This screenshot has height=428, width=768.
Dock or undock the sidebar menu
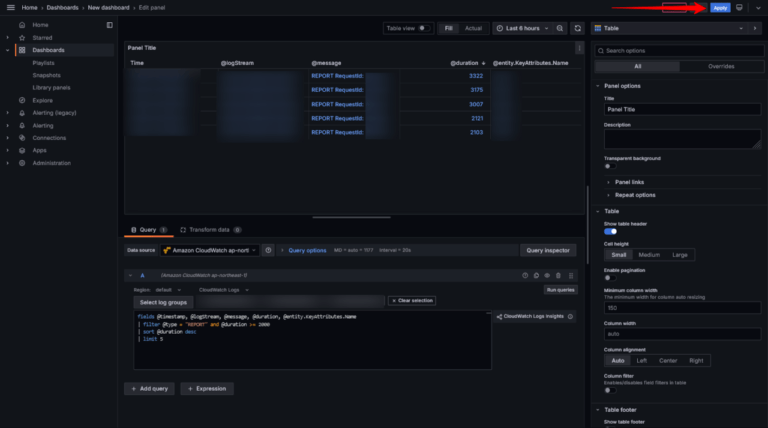coord(109,25)
